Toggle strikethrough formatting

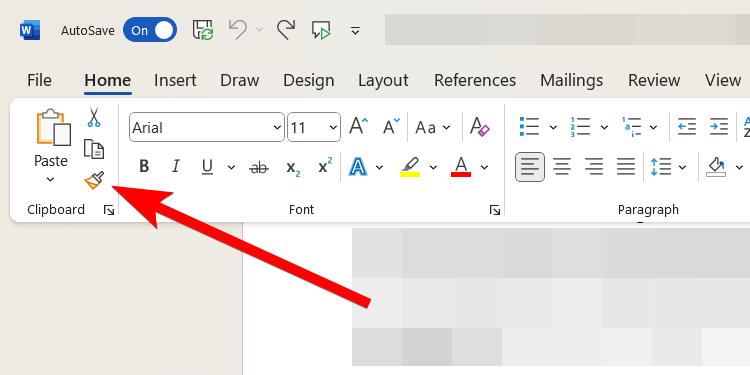click(x=259, y=167)
